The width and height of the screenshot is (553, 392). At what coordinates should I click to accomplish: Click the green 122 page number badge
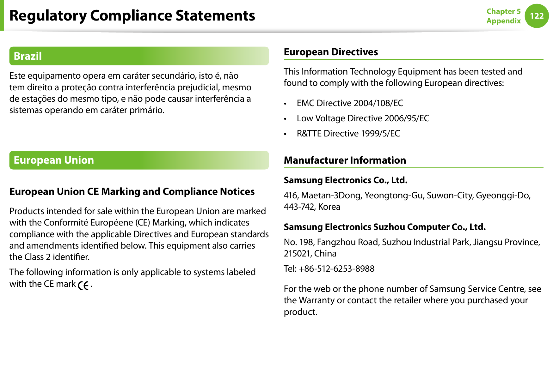coord(537,16)
